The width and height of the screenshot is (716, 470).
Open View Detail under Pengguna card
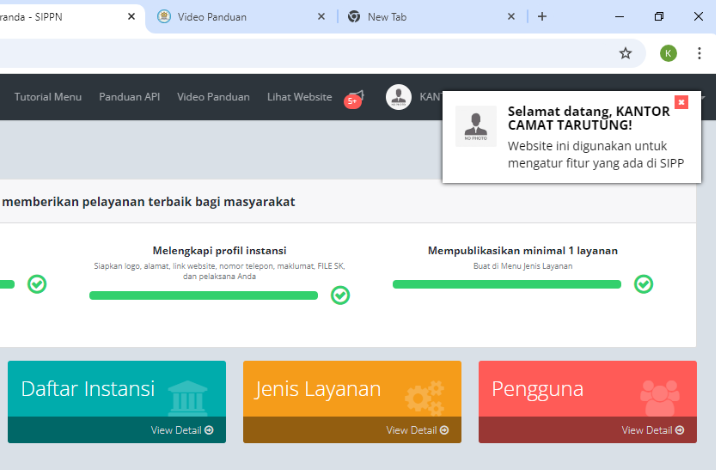click(651, 430)
